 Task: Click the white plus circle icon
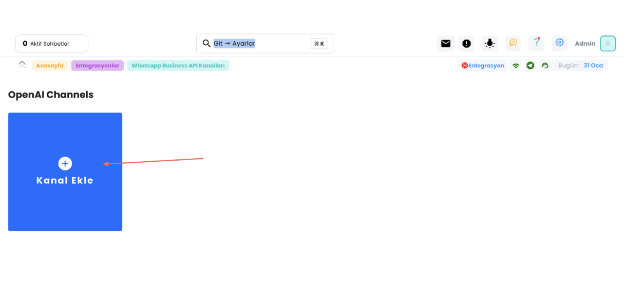click(x=65, y=163)
